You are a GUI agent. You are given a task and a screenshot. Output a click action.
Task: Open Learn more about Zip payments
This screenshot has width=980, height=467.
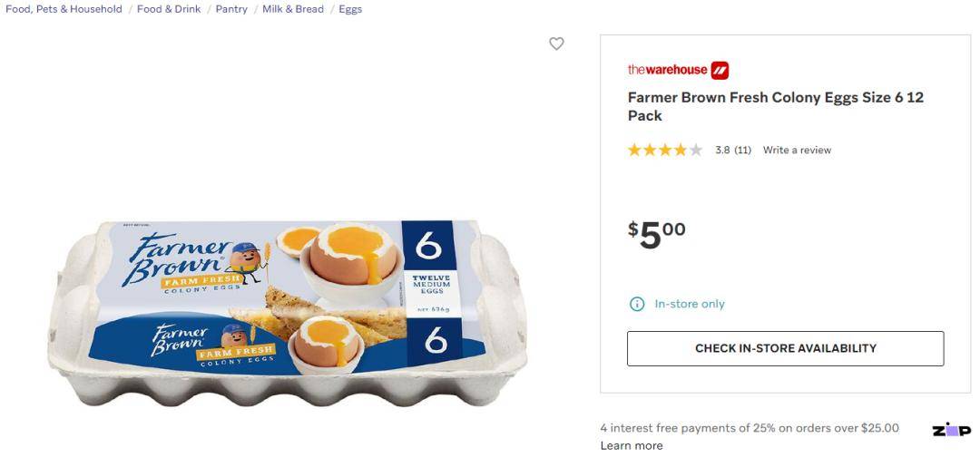coord(632,446)
